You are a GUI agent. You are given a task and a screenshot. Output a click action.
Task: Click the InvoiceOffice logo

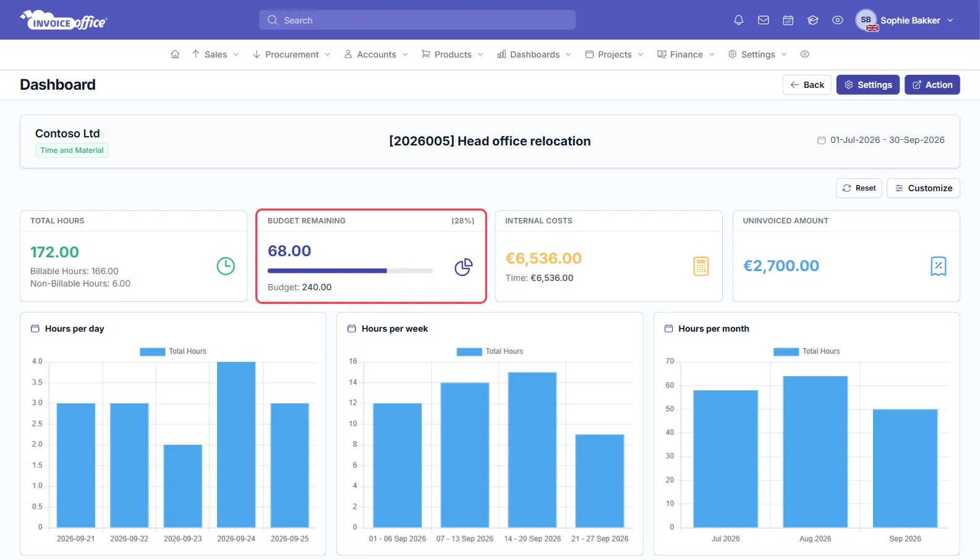coord(64,20)
